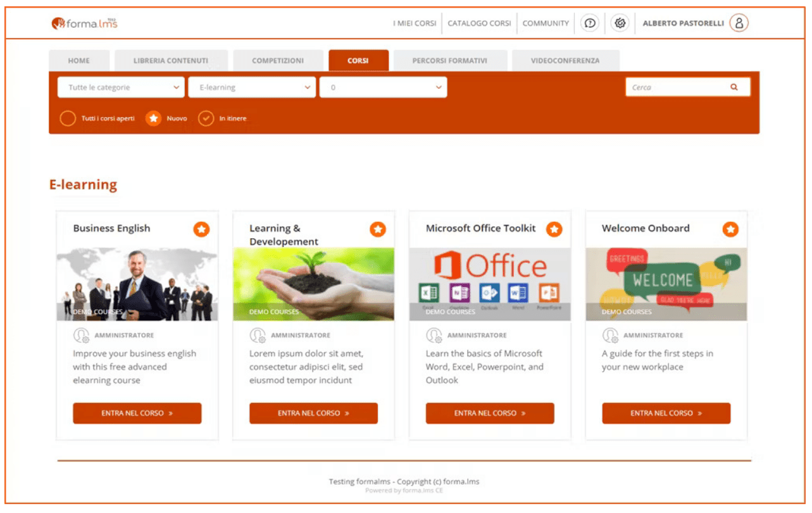Click the forma.lms logo
Image resolution: width=812 pixels, height=513 pixels.
[85, 23]
